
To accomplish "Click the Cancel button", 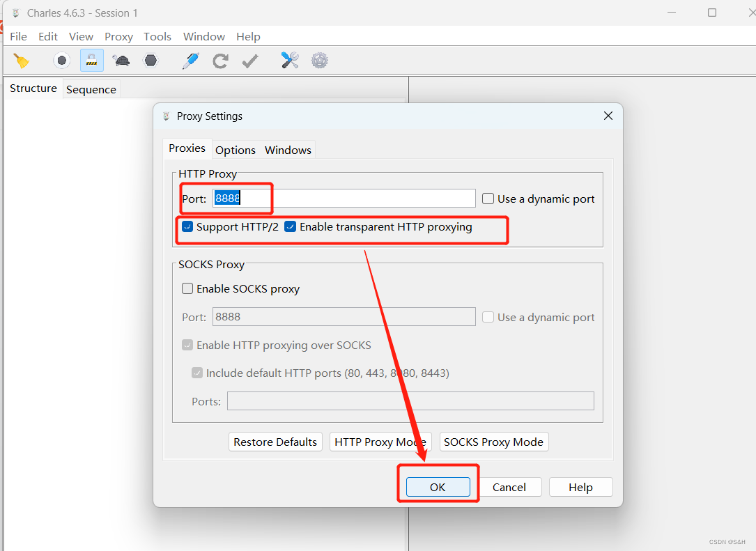I will [x=509, y=487].
